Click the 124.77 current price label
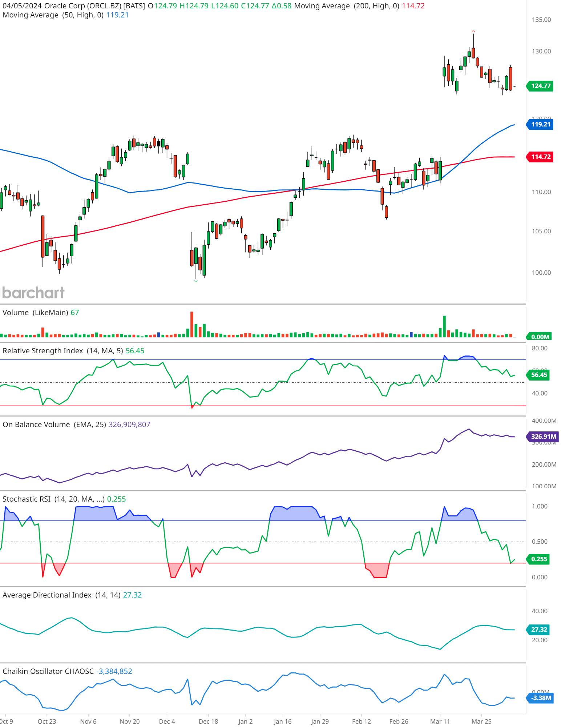 pyautogui.click(x=540, y=86)
